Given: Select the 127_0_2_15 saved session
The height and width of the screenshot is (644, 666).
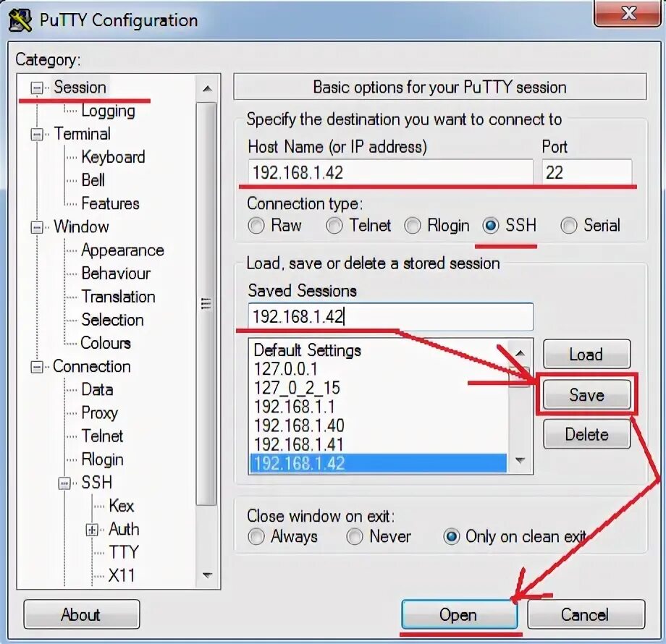Looking at the screenshot, I should pyautogui.click(x=378, y=388).
